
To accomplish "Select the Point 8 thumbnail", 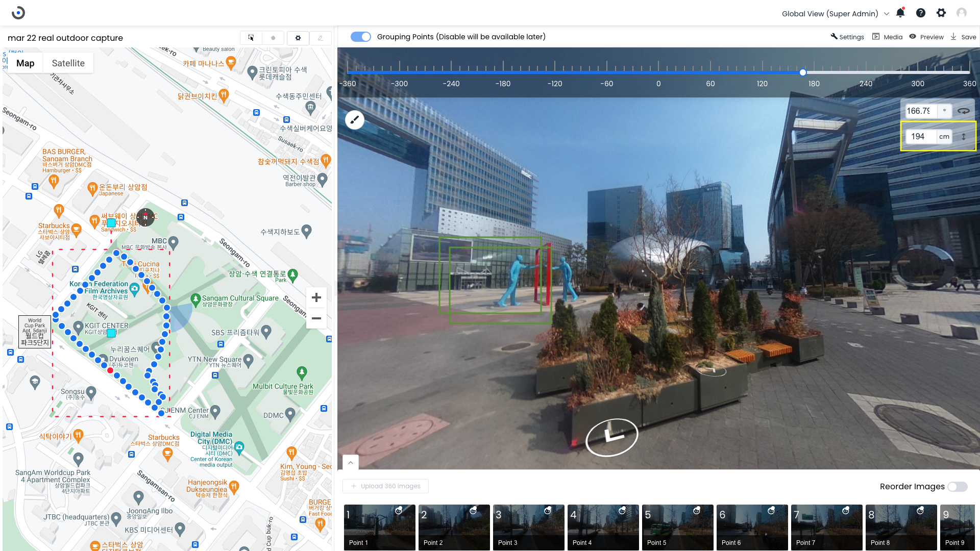I will [901, 528].
